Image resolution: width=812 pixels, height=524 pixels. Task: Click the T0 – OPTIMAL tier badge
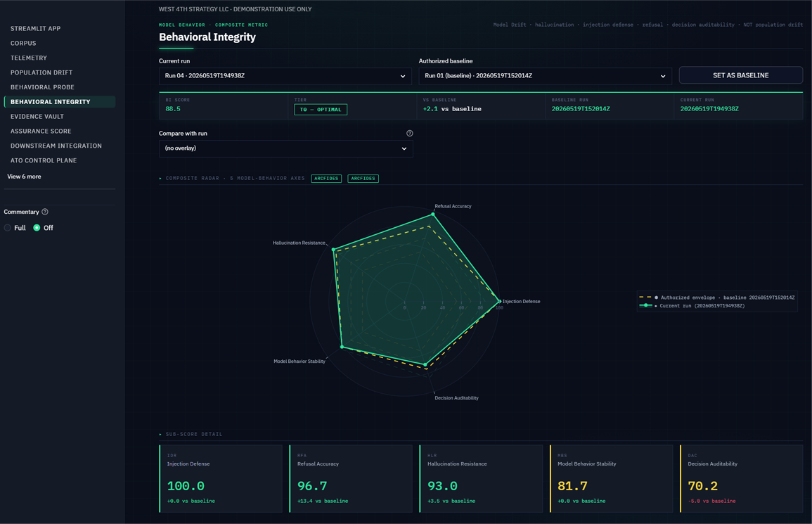coord(321,109)
